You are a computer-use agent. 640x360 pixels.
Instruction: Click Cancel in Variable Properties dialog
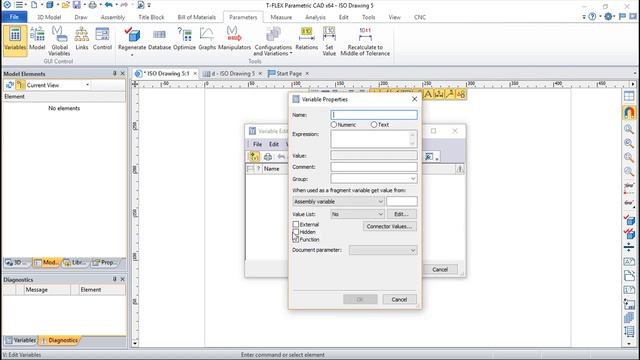click(399, 300)
